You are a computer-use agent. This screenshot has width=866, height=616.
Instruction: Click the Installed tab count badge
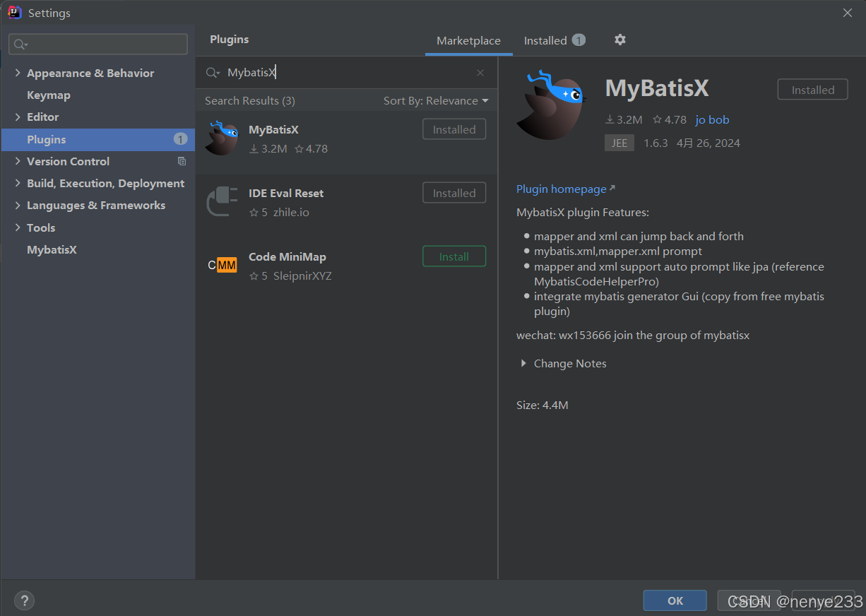[x=579, y=40]
